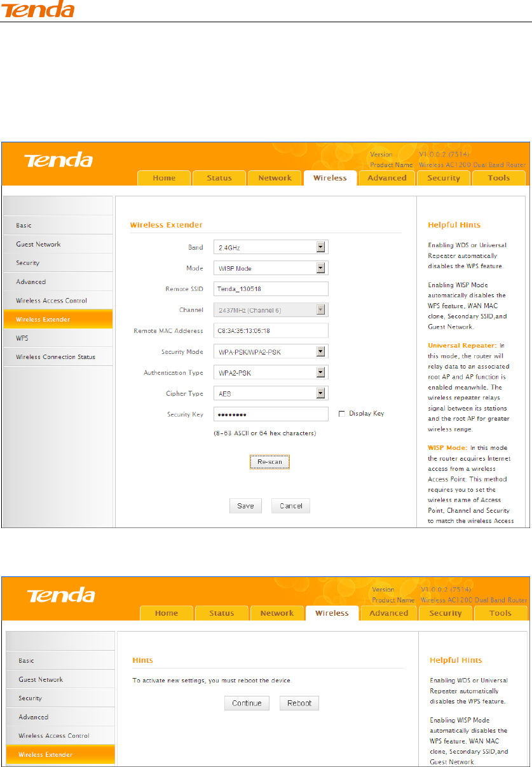Select Wireless Access Control in lower sidebar

pyautogui.click(x=60, y=735)
